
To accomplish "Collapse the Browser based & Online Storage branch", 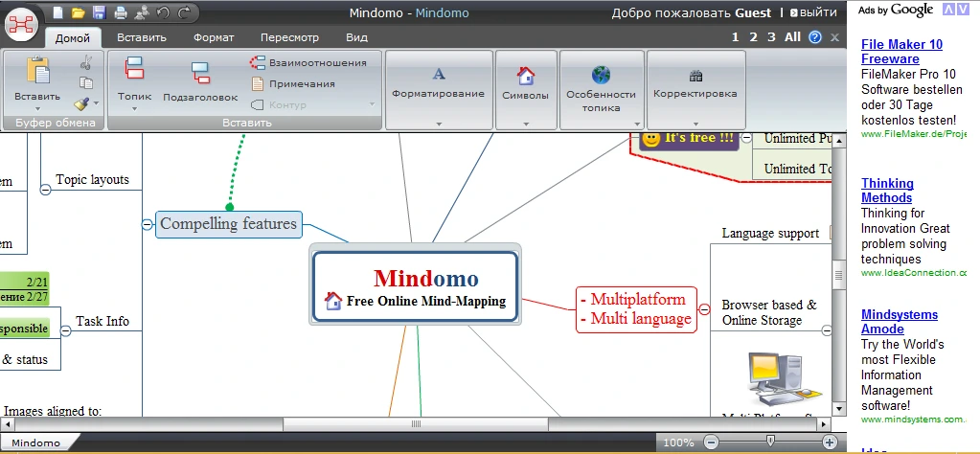I will 827,331.
